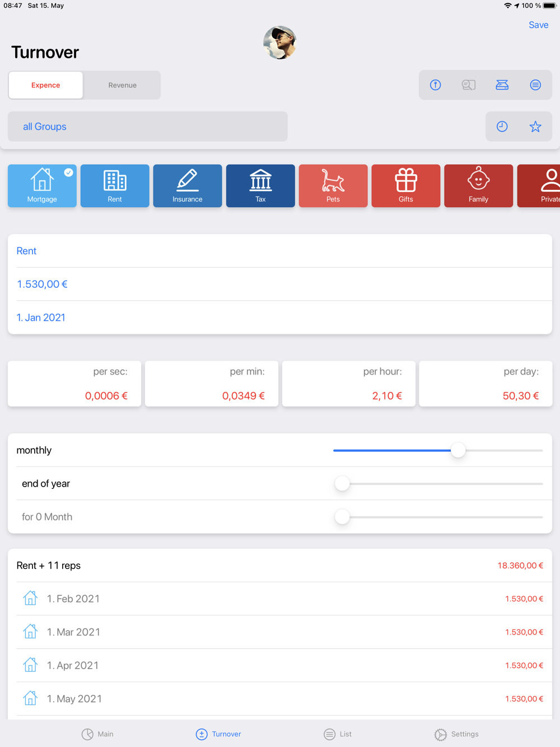Screen dimensions: 560x747
Task: Open the Settings tab
Action: (456, 734)
